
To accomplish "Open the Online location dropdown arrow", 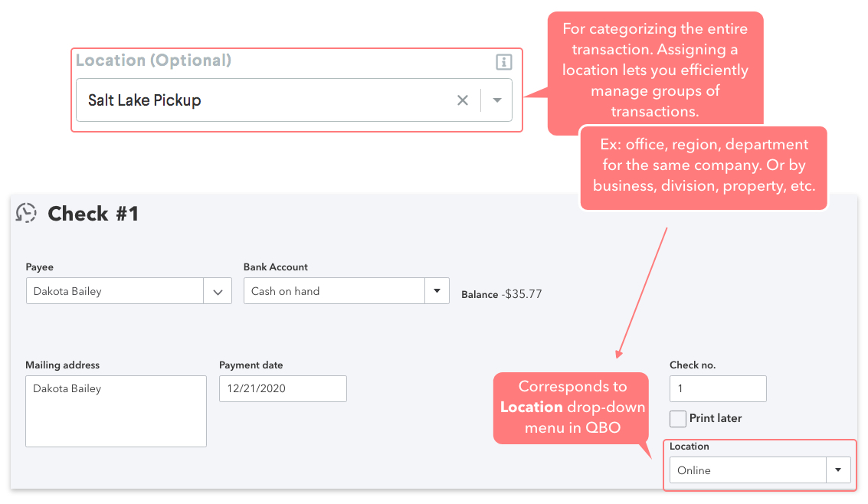I will [x=837, y=470].
